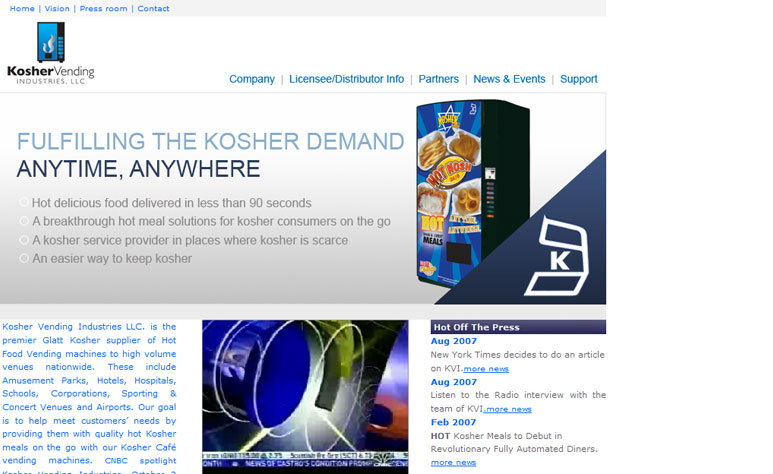Viewport: 773px width, 474px height.
Task: Click bullet beside 'Hot delicious food delivered'
Action: click(24, 203)
